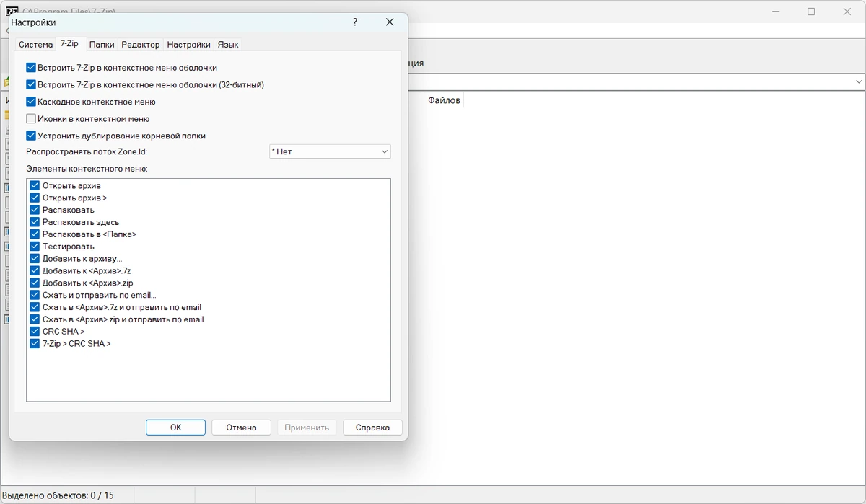Uncheck the Открыть архив item
This screenshot has width=866, height=504.
[35, 185]
